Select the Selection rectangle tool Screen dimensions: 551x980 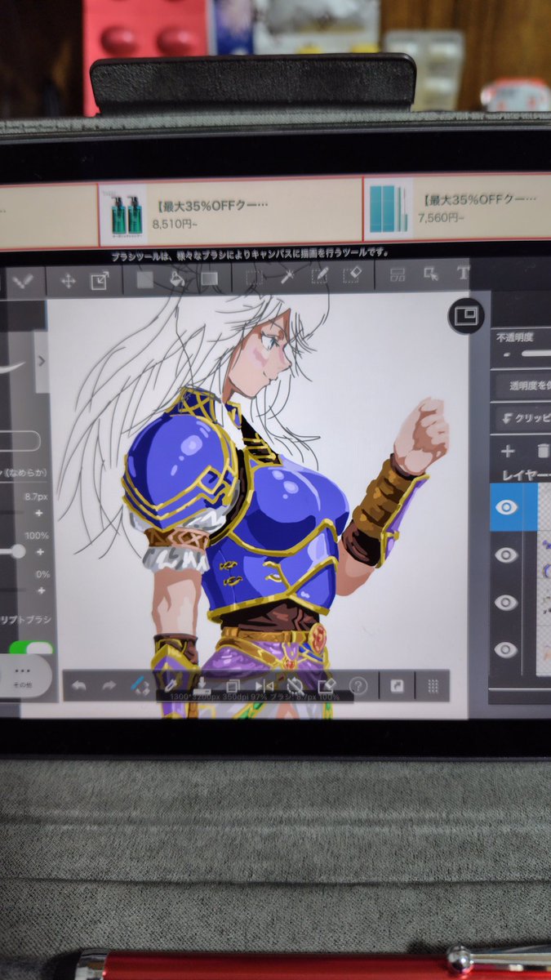pyautogui.click(x=255, y=278)
